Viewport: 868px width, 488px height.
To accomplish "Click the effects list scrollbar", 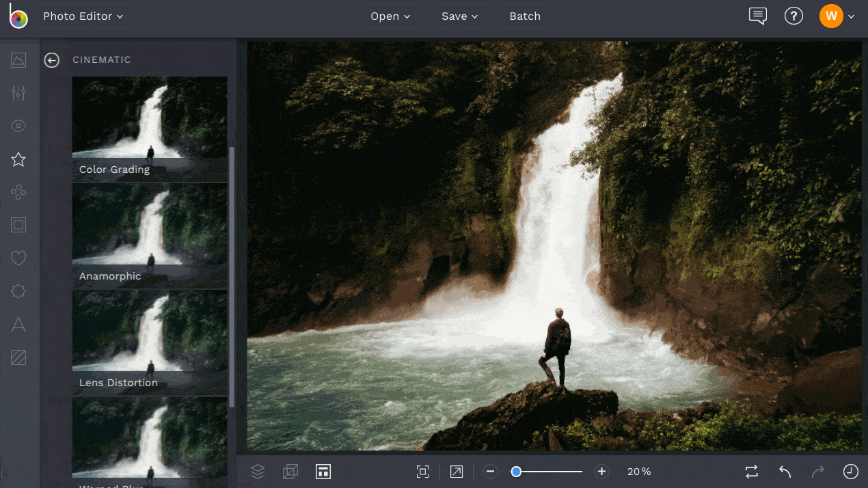I will click(x=232, y=277).
